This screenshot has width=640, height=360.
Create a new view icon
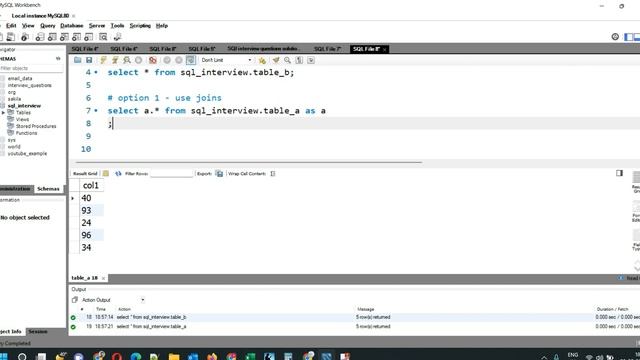(x=64, y=37)
